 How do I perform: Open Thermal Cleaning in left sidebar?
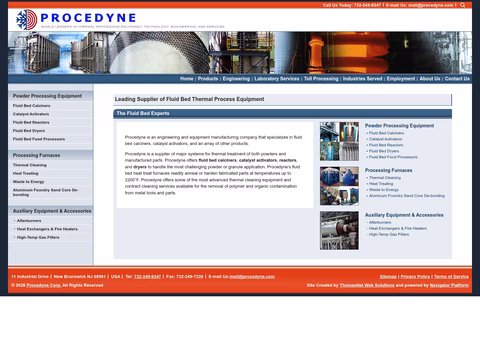click(30, 165)
